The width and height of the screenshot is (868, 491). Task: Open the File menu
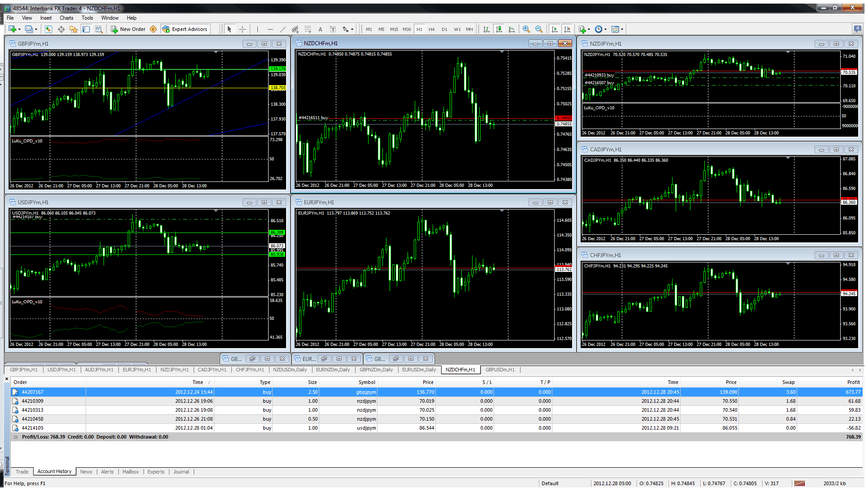coord(10,18)
